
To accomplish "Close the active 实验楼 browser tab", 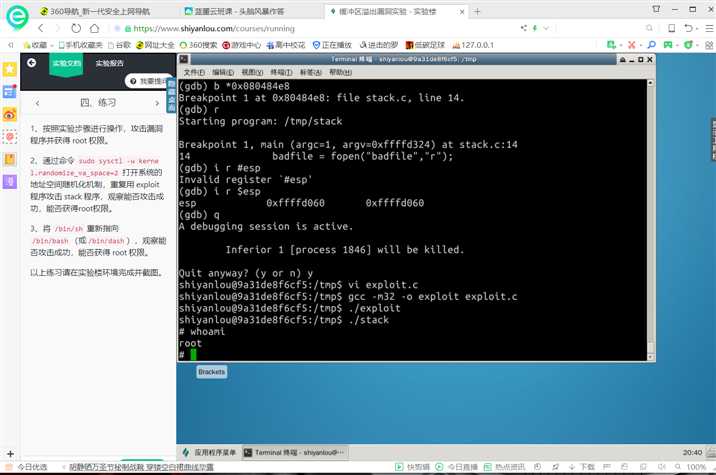I will (x=462, y=12).
